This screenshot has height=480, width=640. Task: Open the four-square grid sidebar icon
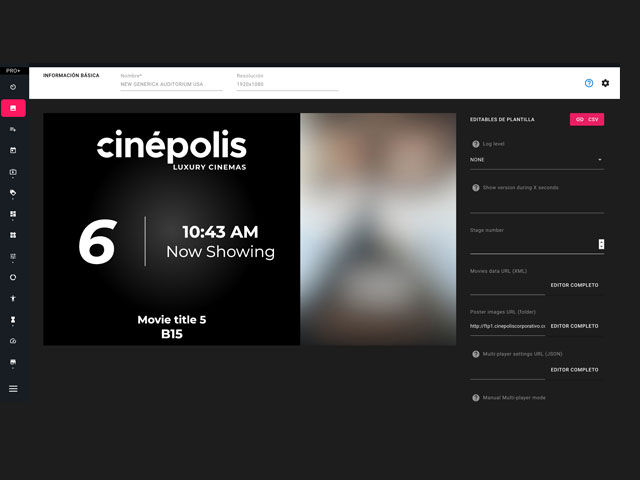(x=13, y=235)
